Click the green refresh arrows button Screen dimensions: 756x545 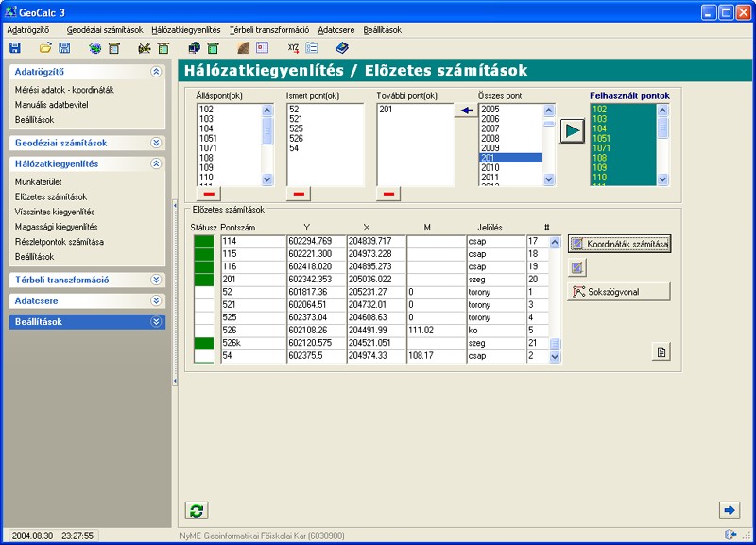click(x=197, y=510)
